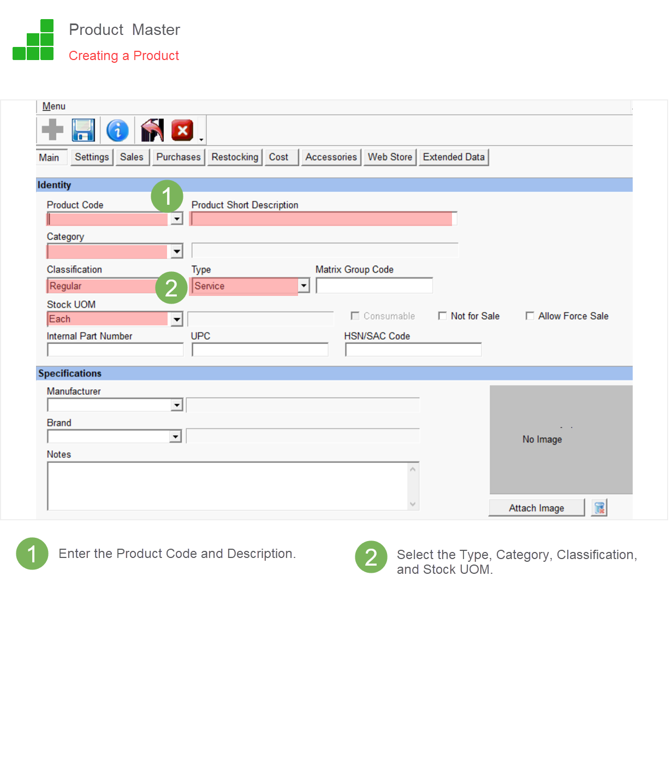Expand the Stock UOM dropdown arrow

[176, 319]
